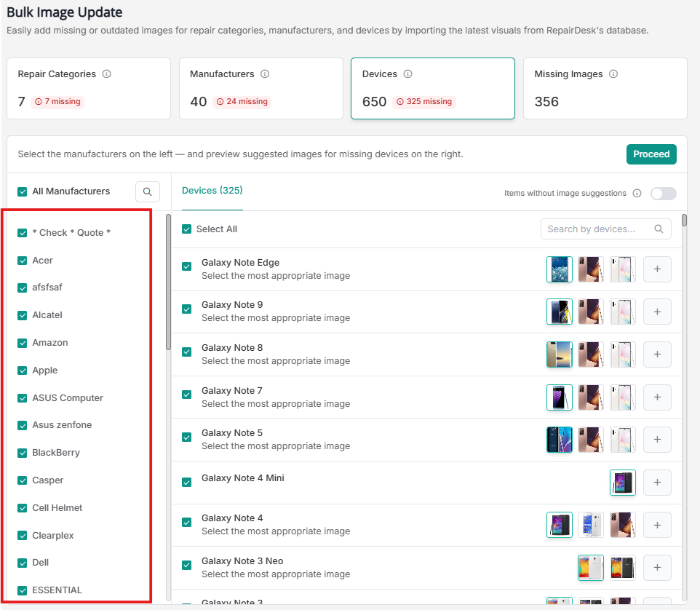Toggle Items without image suggestions switch
700x610 pixels.
click(x=663, y=194)
